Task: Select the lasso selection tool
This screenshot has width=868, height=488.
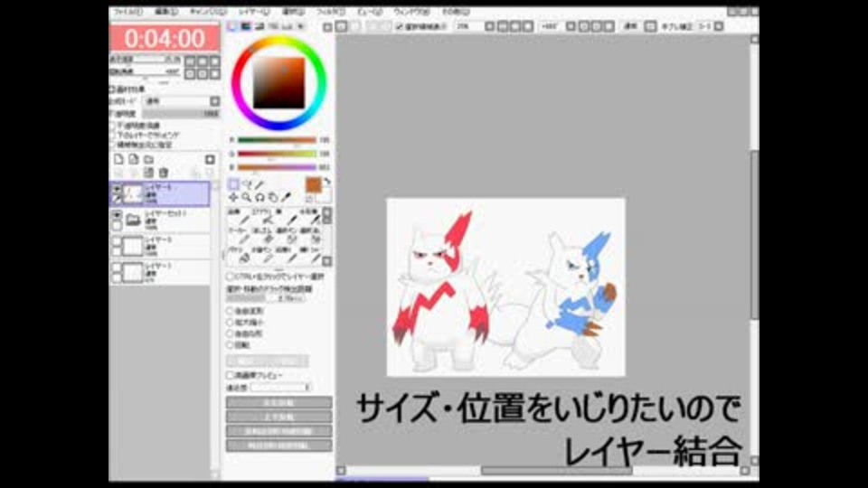Action: point(247,184)
